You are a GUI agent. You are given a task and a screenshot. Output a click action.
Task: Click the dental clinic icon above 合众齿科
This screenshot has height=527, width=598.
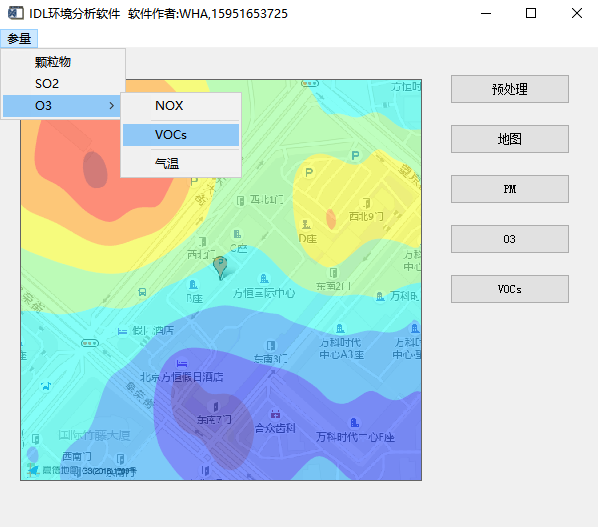[275, 414]
